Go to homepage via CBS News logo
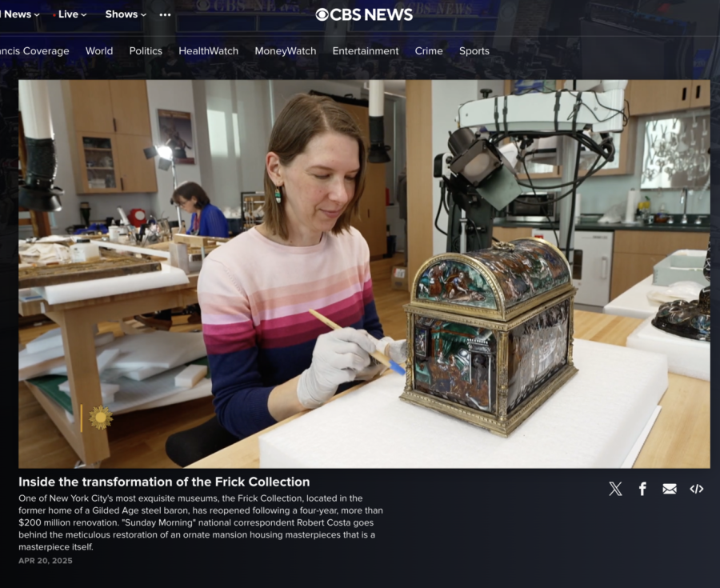720x588 pixels. [364, 14]
